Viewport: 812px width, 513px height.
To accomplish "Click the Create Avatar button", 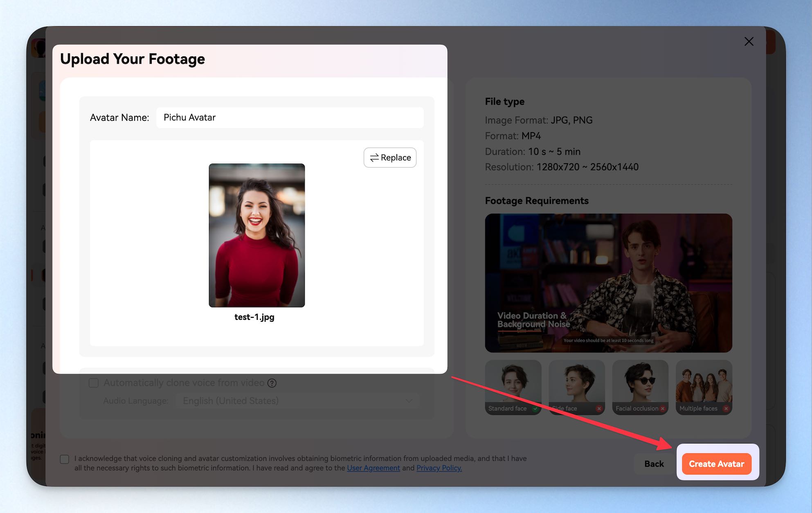I will [716, 464].
